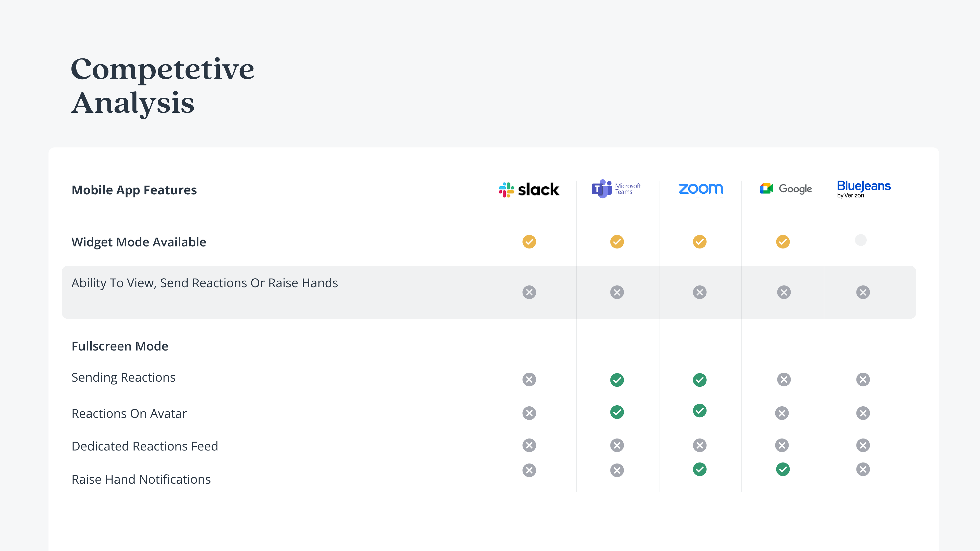The width and height of the screenshot is (980, 551).
Task: Click Teams' X for Raise Hand Notifications
Action: click(x=617, y=470)
